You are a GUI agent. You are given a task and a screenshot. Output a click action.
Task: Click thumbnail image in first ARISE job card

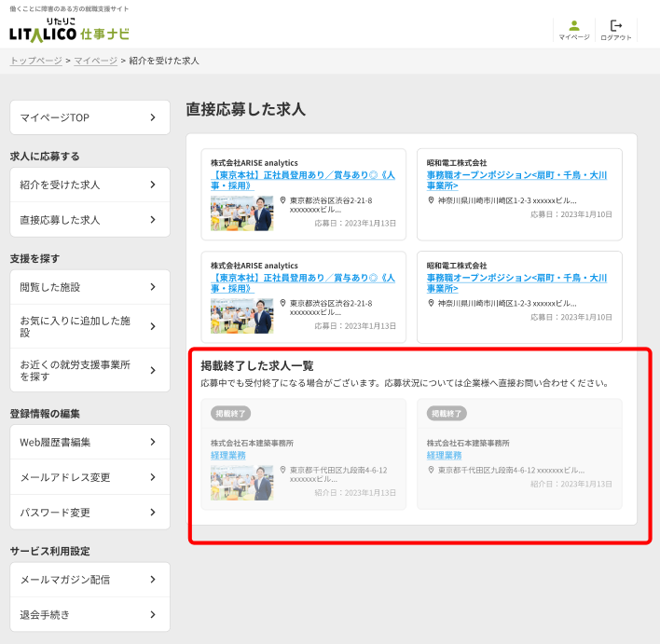[x=241, y=212]
